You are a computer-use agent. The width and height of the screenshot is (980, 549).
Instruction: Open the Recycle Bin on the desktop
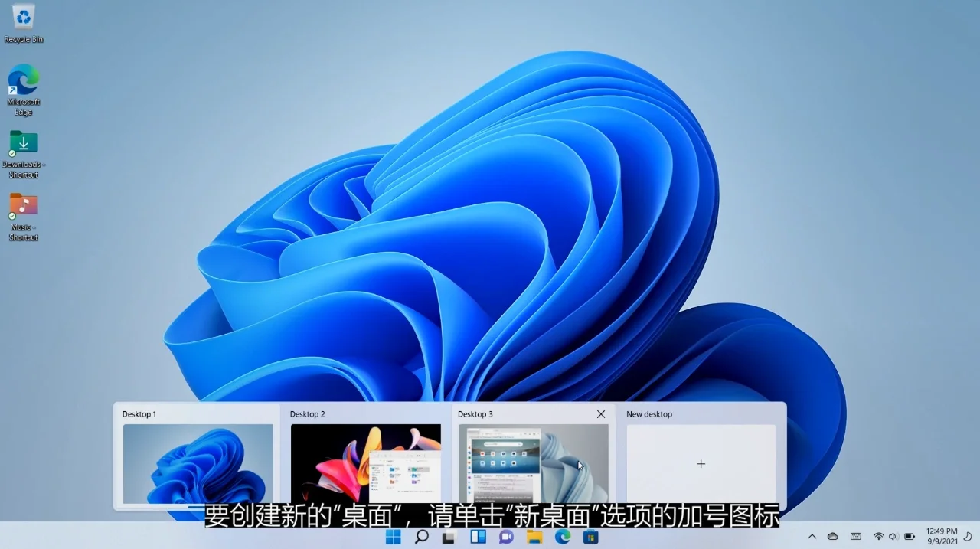point(22,19)
